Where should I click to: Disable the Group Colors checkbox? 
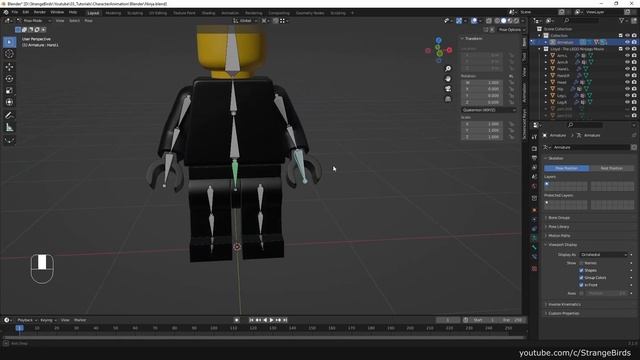point(581,278)
